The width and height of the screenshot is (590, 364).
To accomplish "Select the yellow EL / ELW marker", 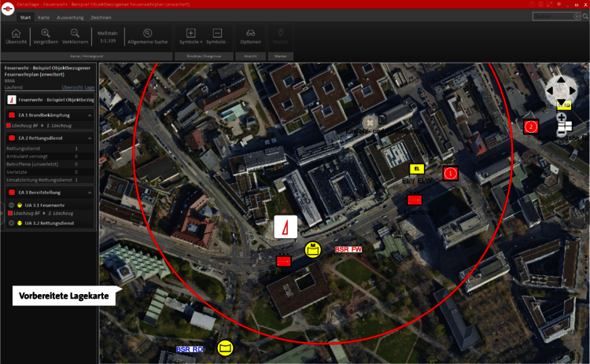I will click(x=416, y=169).
